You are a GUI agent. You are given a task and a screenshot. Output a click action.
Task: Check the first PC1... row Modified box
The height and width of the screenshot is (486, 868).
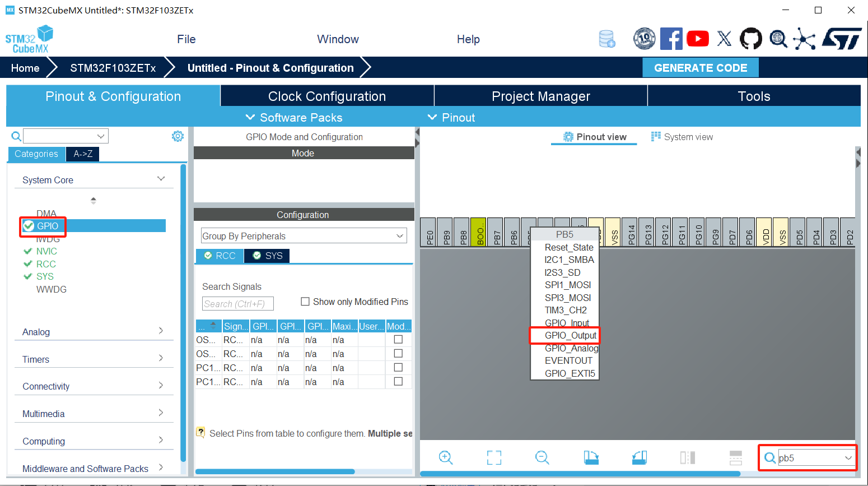pyautogui.click(x=398, y=367)
